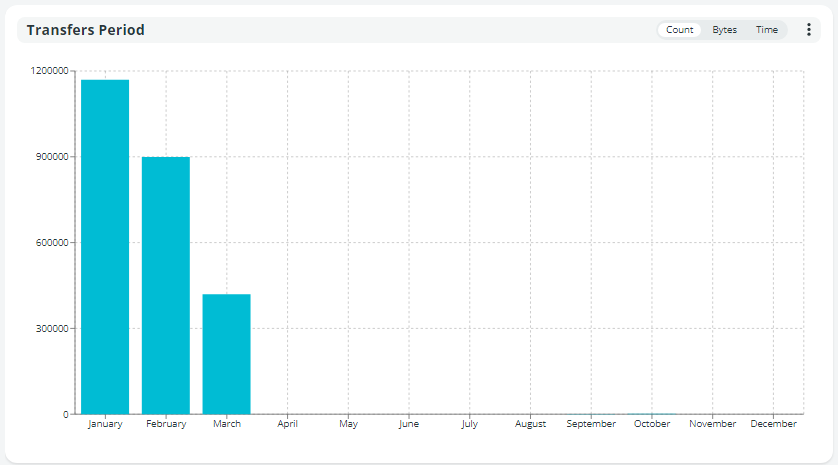Click the 900000 y-axis value
838x465 pixels.
[x=52, y=157]
